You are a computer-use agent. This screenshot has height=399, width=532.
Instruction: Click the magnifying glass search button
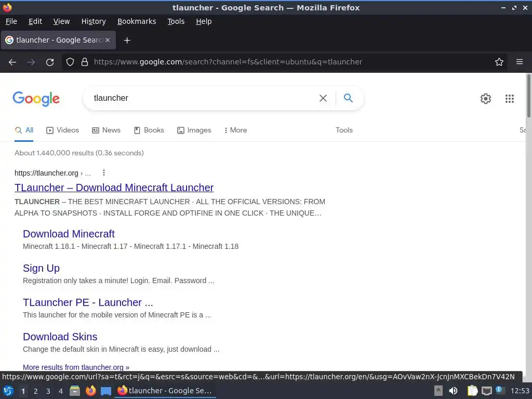(349, 98)
